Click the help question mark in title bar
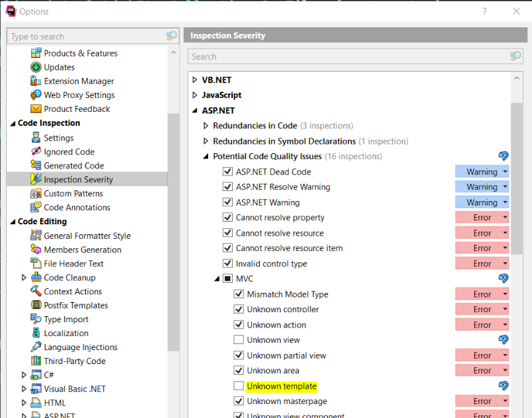Viewport: 532px width, 418px height. click(484, 11)
